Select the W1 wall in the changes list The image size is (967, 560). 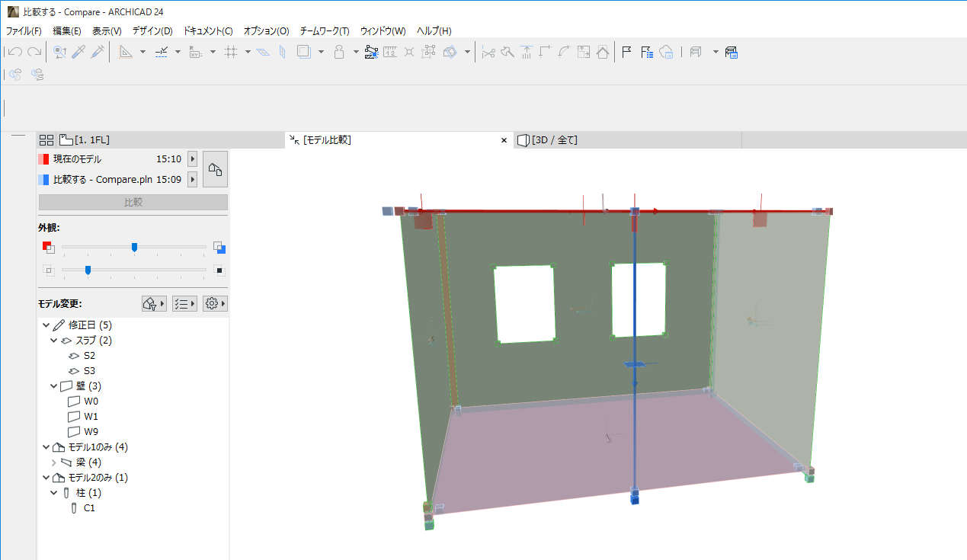[91, 417]
